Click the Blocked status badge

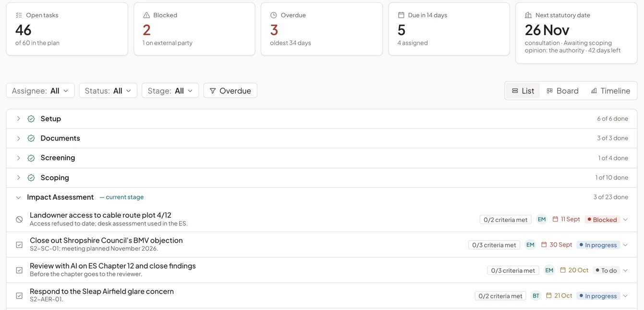pos(603,220)
